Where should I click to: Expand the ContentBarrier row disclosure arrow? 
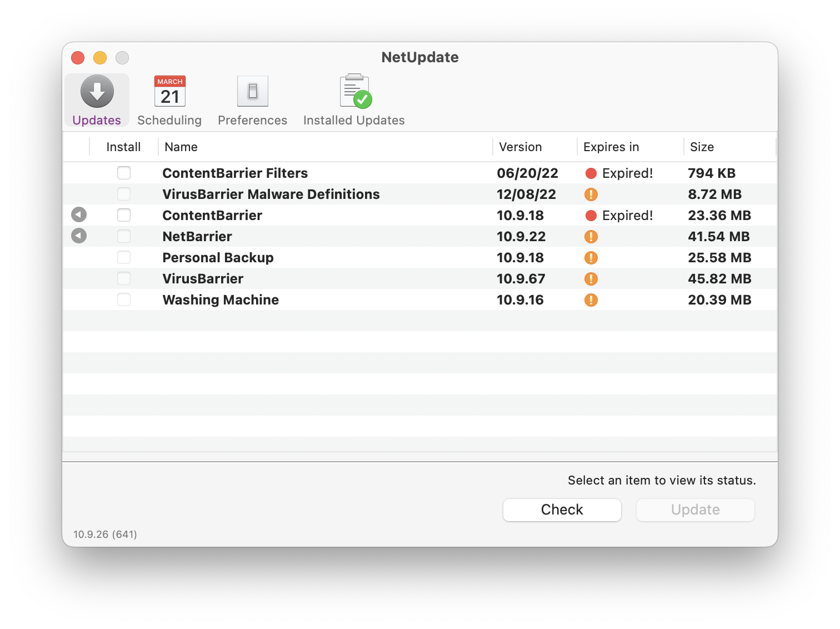[x=79, y=214]
